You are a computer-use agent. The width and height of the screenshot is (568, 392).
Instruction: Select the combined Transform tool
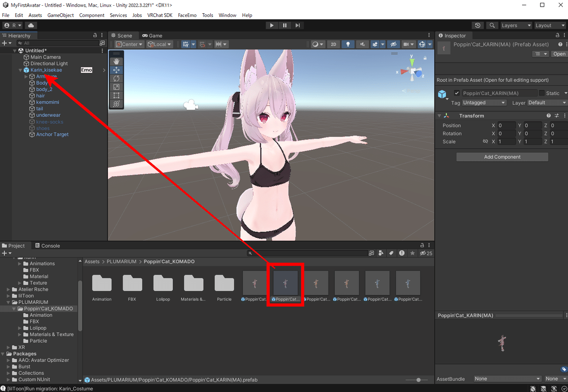(x=116, y=104)
